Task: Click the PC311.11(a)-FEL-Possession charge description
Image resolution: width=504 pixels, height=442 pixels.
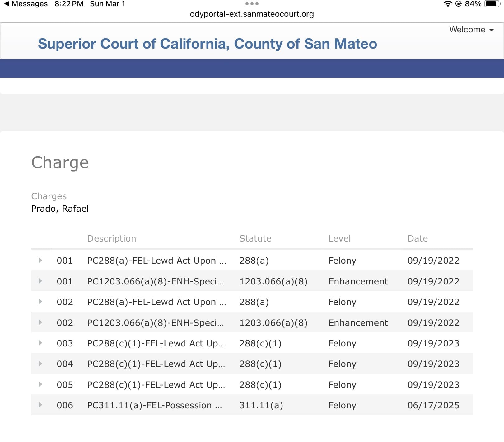Action: [154, 405]
